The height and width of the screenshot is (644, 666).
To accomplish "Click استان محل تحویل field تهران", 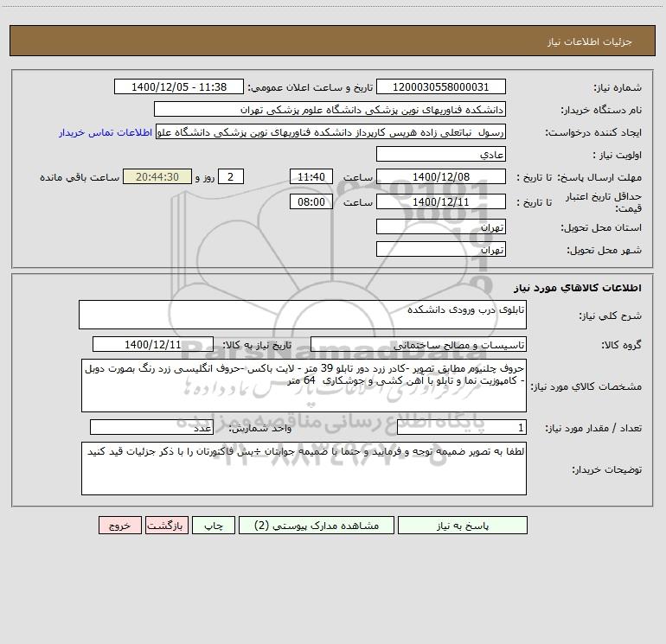I will coord(441,226).
